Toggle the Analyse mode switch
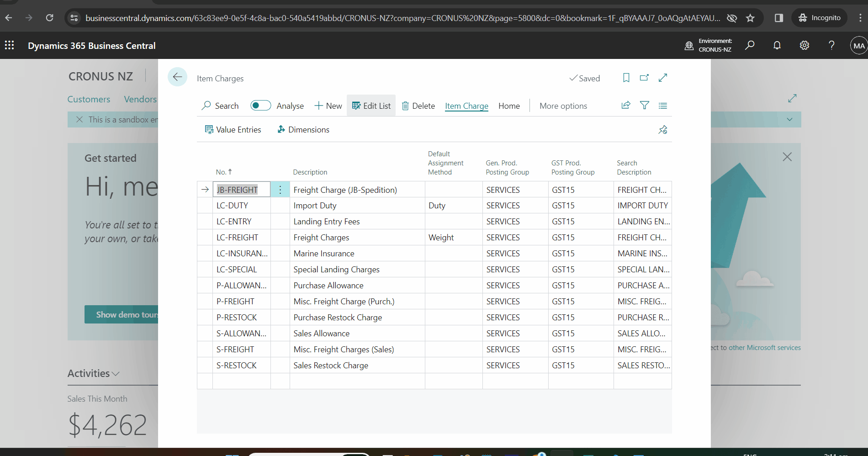 pyautogui.click(x=261, y=106)
